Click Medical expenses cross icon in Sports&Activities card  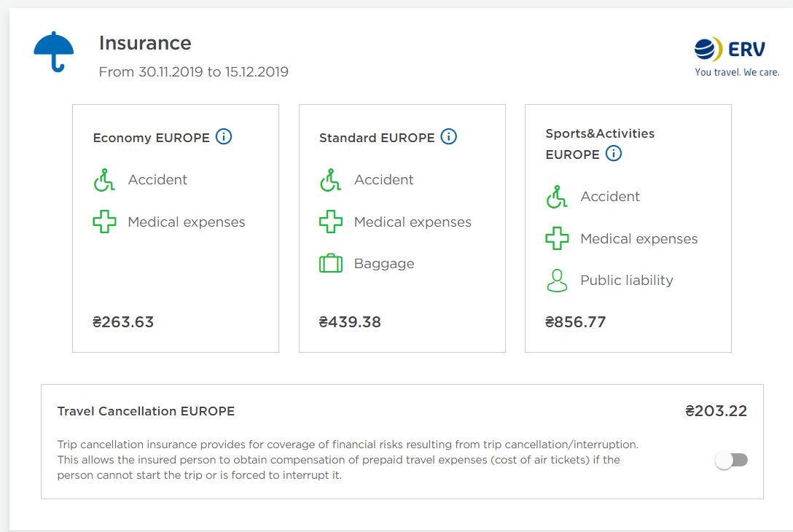tap(557, 239)
